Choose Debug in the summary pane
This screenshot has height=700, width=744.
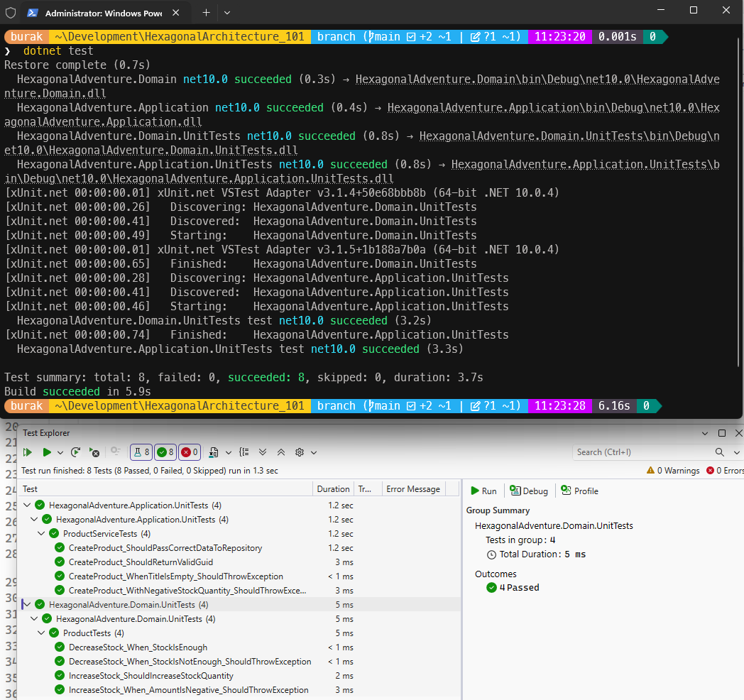pyautogui.click(x=528, y=491)
